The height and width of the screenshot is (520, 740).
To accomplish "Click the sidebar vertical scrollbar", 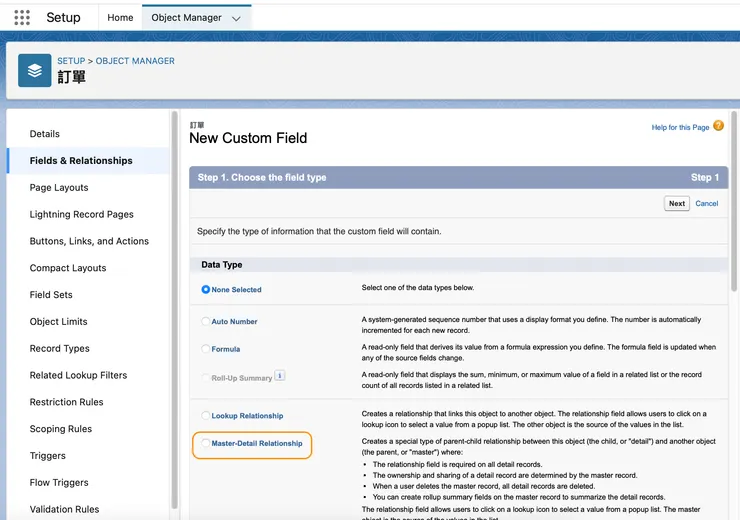I will click(175, 300).
